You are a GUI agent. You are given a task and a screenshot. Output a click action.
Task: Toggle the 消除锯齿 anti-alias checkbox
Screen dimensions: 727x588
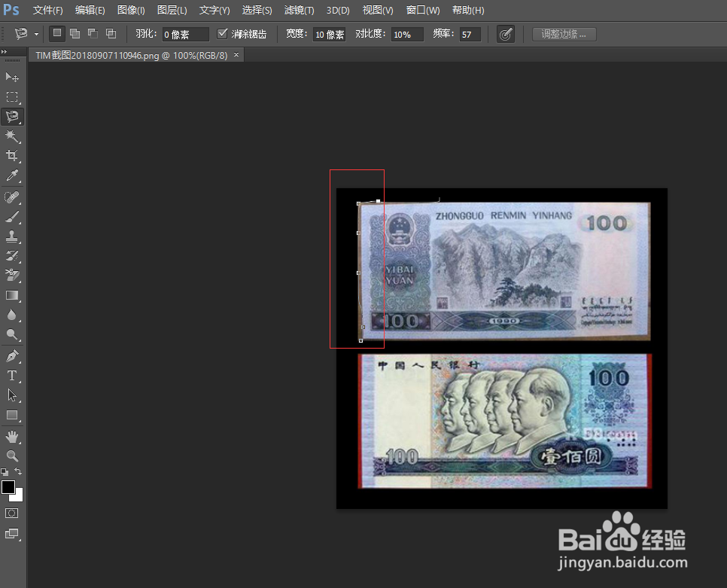223,33
